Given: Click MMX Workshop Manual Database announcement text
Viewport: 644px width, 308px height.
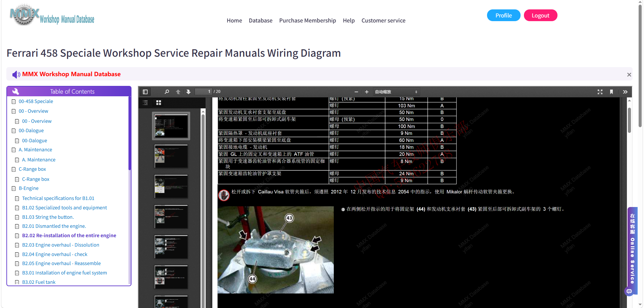Looking at the screenshot, I should tap(71, 74).
